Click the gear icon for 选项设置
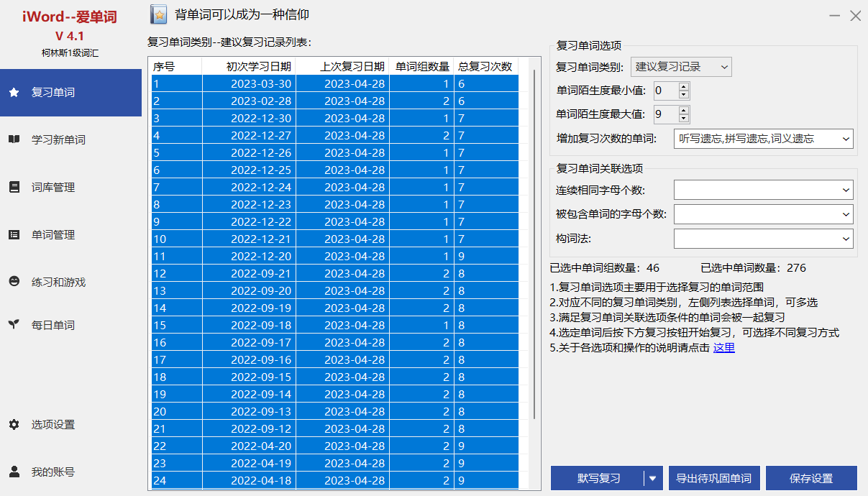Image resolution: width=868 pixels, height=496 pixels. point(14,424)
